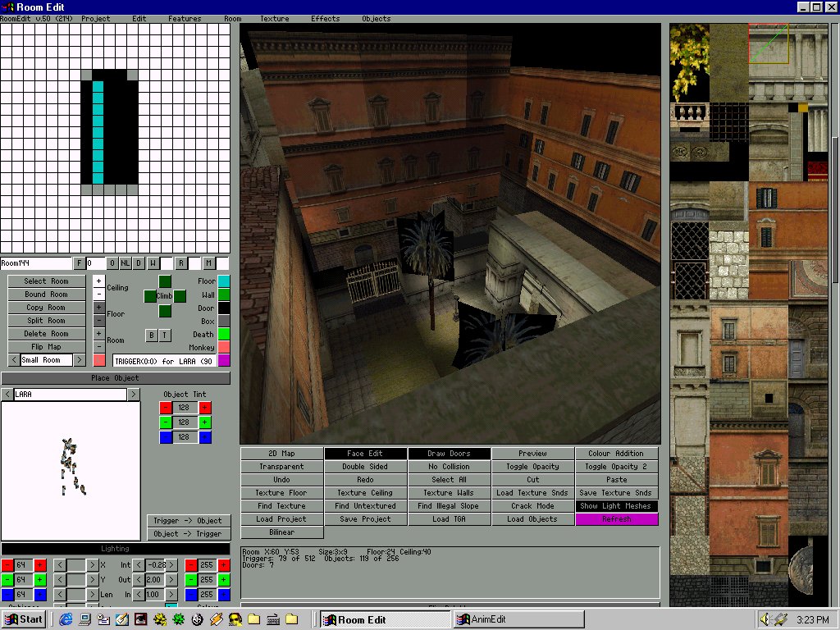The height and width of the screenshot is (630, 840).
Task: Toggle the M room flag button
Action: (x=209, y=263)
